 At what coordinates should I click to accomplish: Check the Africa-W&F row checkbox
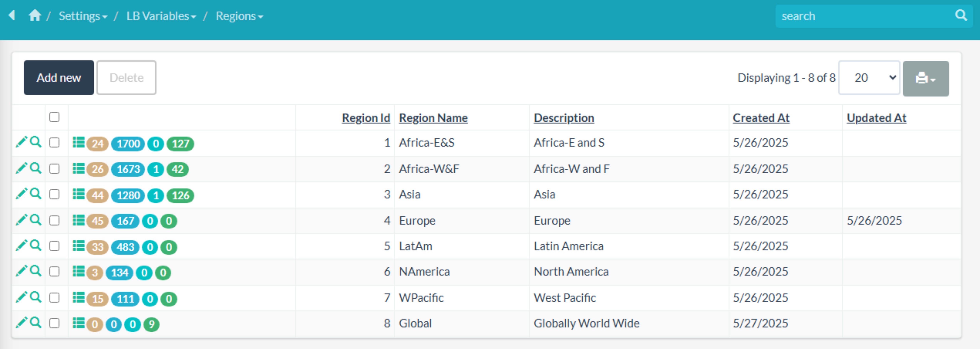coord(54,169)
